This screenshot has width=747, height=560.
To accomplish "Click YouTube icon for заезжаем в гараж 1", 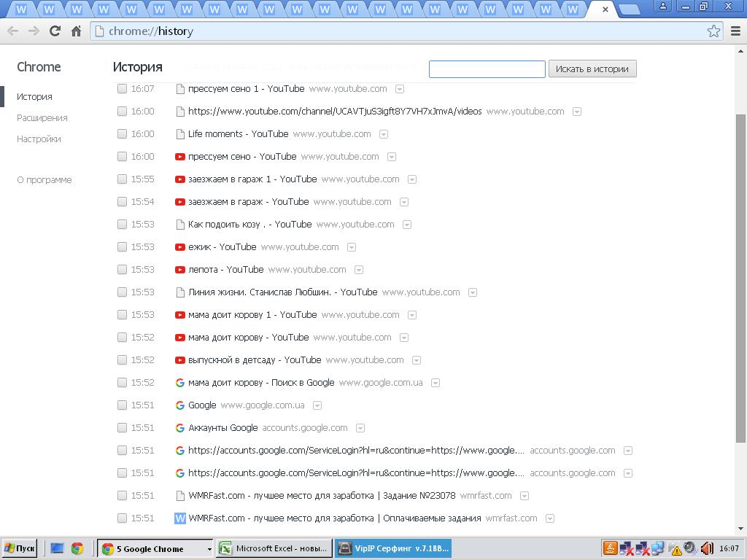I will pyautogui.click(x=180, y=179).
